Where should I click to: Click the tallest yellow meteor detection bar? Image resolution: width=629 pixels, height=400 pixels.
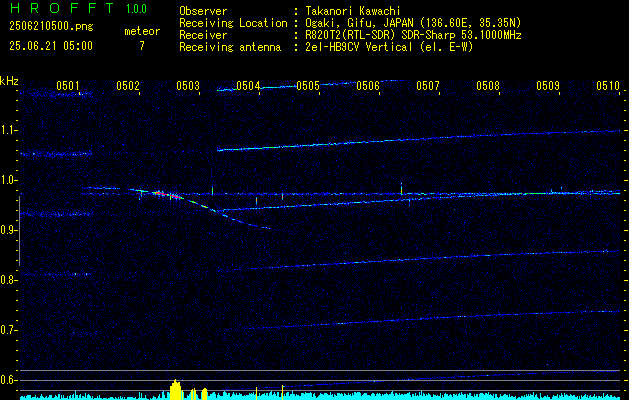[175, 390]
